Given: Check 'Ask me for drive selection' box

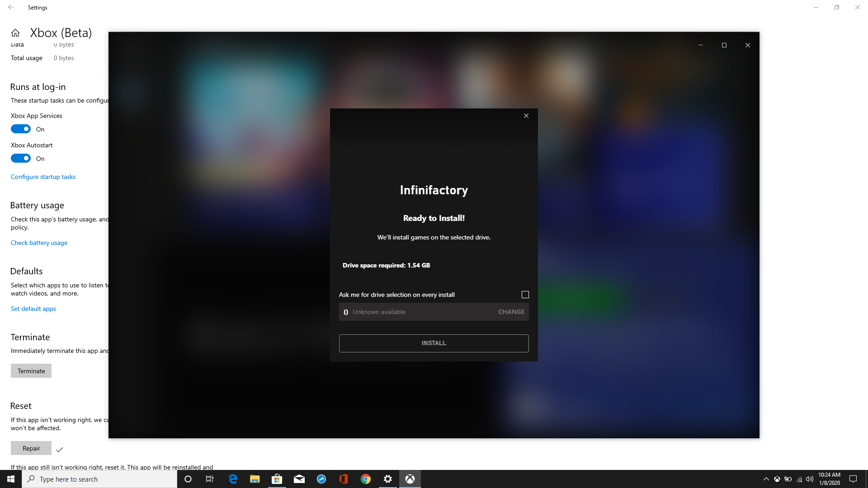Looking at the screenshot, I should click(x=525, y=295).
